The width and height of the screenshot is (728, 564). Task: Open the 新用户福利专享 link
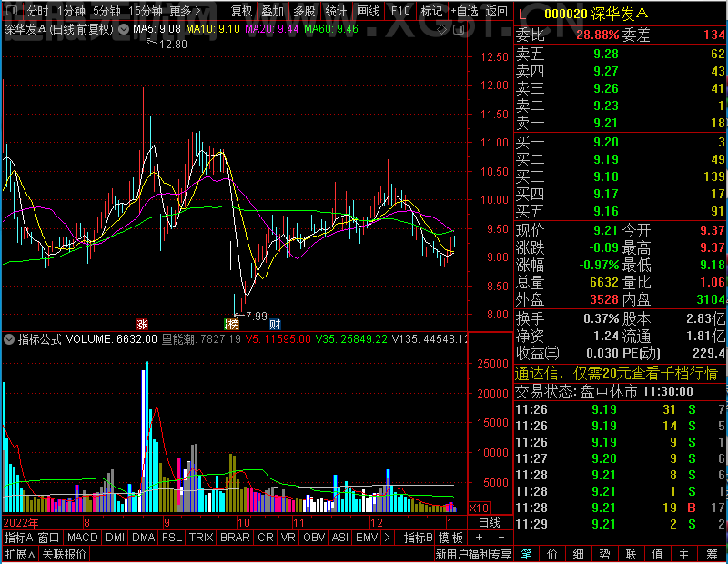click(473, 554)
